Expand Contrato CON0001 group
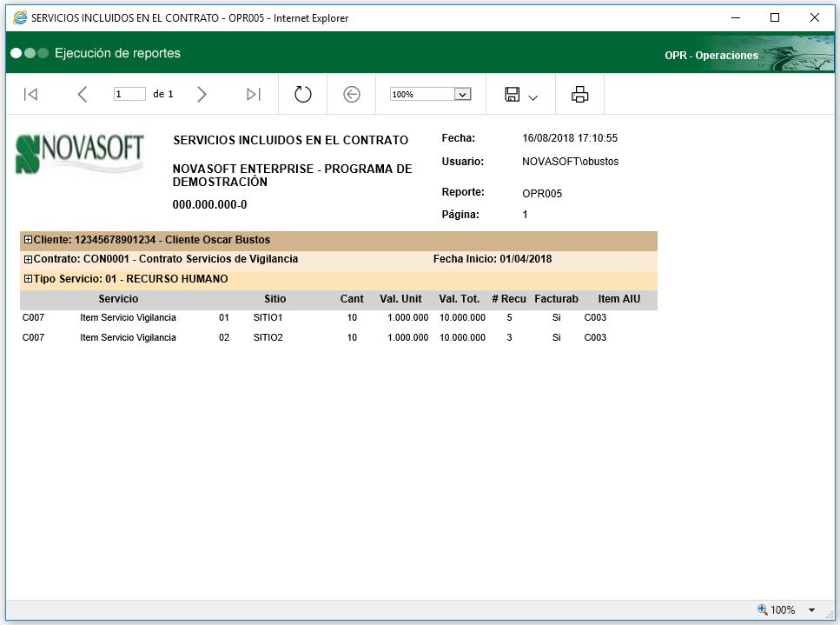Viewport: 840px width, 625px height. [x=28, y=259]
